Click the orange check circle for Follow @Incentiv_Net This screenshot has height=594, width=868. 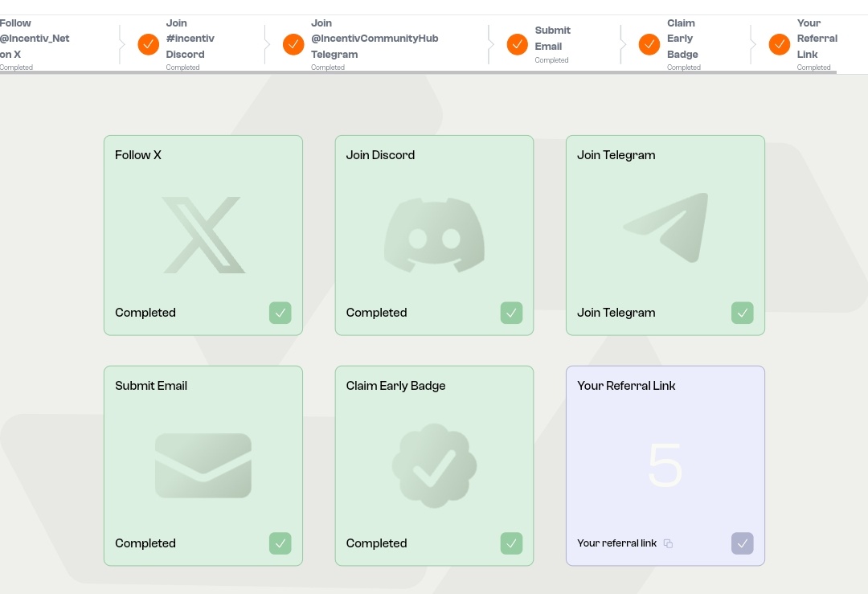tap(148, 44)
